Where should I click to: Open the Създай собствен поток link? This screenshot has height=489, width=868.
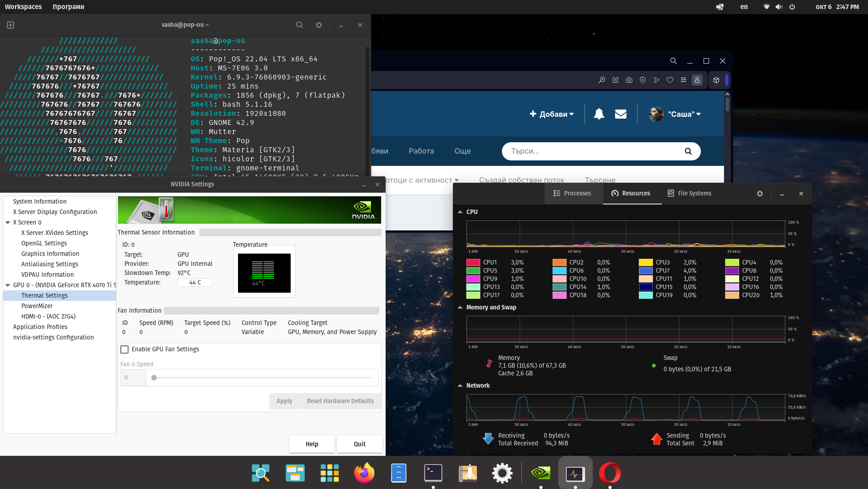point(521,180)
